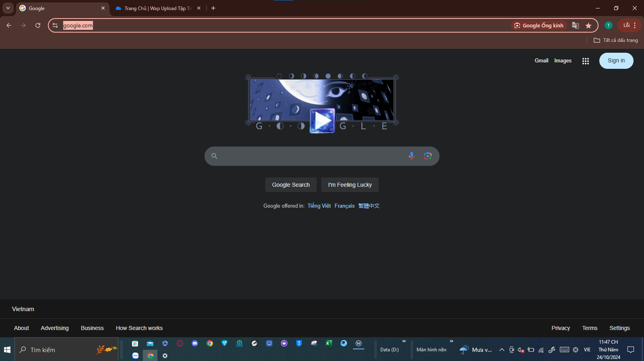The image size is (644, 361).
Task: Show hidden system tray icons
Action: (x=502, y=350)
